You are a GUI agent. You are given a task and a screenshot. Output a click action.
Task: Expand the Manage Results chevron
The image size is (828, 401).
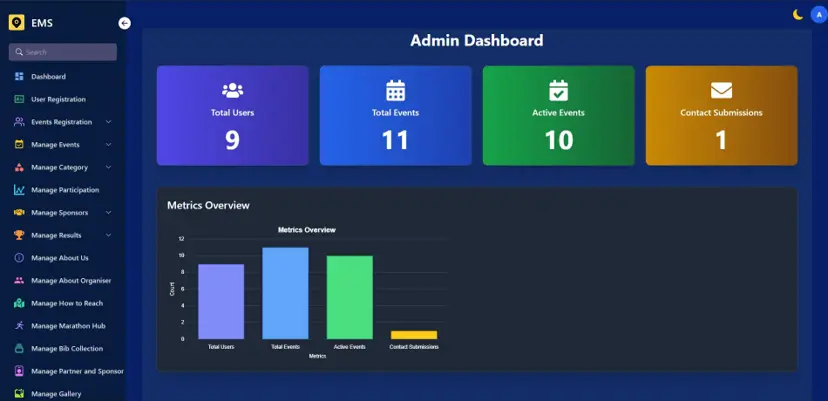coord(108,235)
